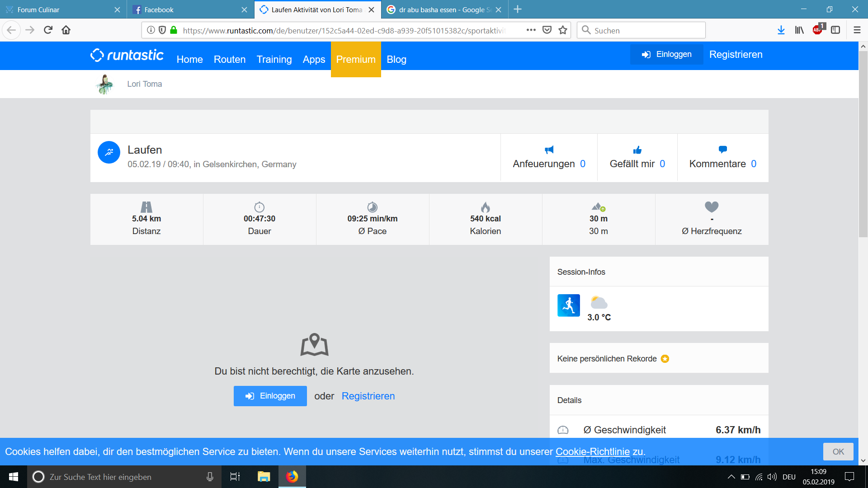868x488 pixels.
Task: Open the Firefox library icon
Action: [x=799, y=30]
